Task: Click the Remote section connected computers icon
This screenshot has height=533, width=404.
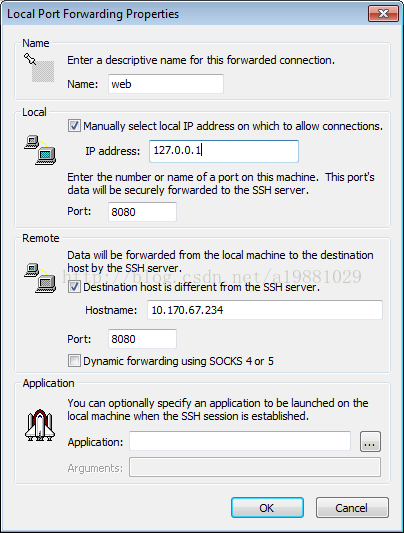Action: (40, 278)
